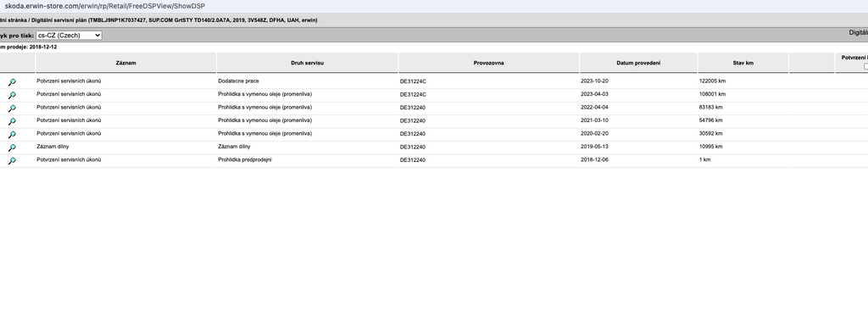Click the date 2022-04-04
The image size is (868, 334).
pyautogui.click(x=594, y=108)
